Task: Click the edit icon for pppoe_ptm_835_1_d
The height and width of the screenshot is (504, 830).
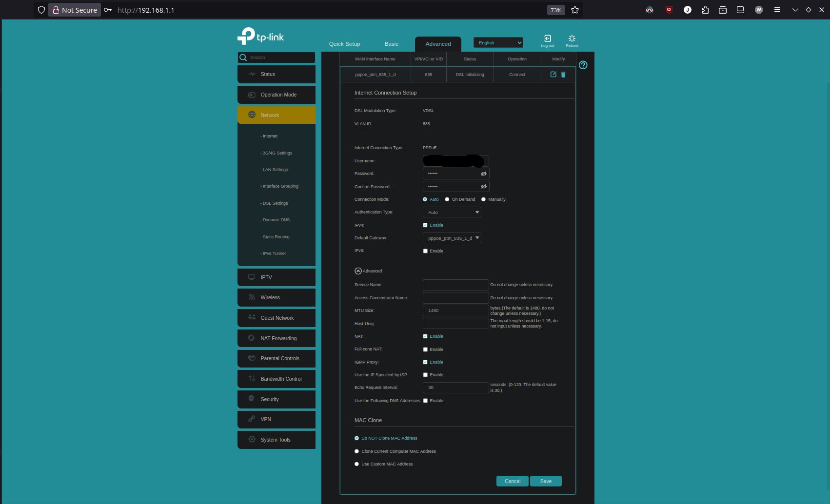Action: pos(553,75)
